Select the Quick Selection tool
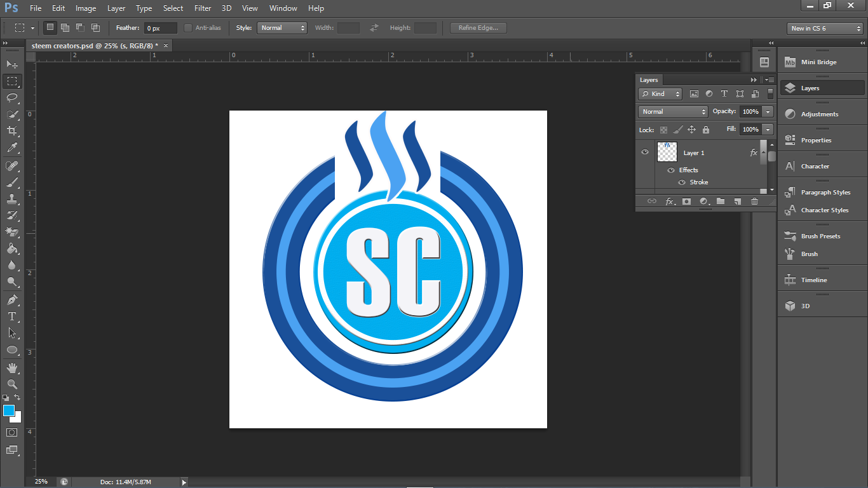Image resolution: width=868 pixels, height=488 pixels. pyautogui.click(x=12, y=114)
